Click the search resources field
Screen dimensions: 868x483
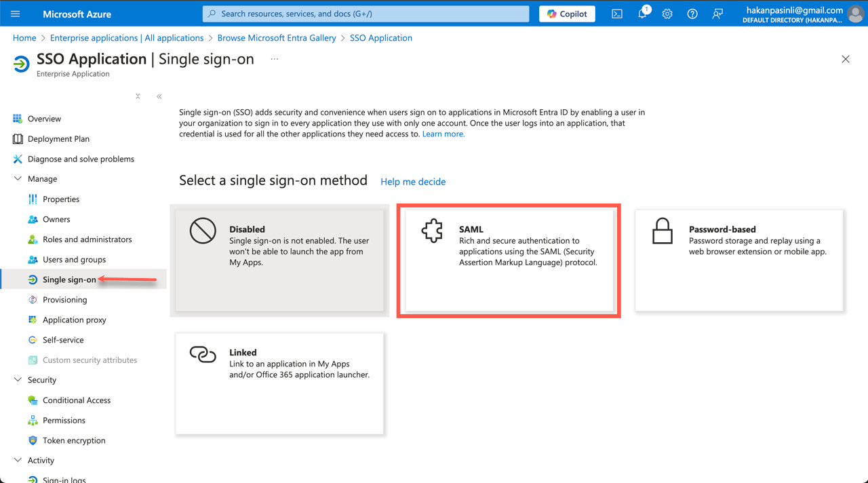pos(366,14)
